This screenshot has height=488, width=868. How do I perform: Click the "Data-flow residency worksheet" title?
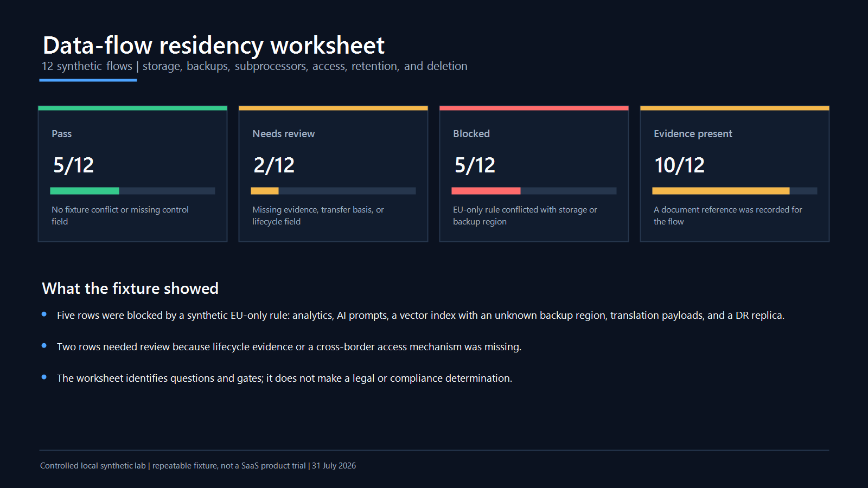point(214,46)
